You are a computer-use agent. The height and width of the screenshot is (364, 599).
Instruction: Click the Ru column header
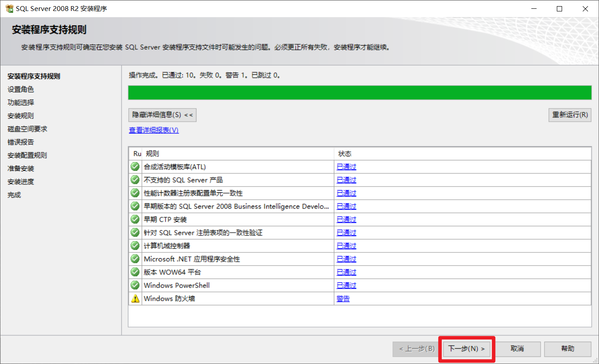coord(135,154)
